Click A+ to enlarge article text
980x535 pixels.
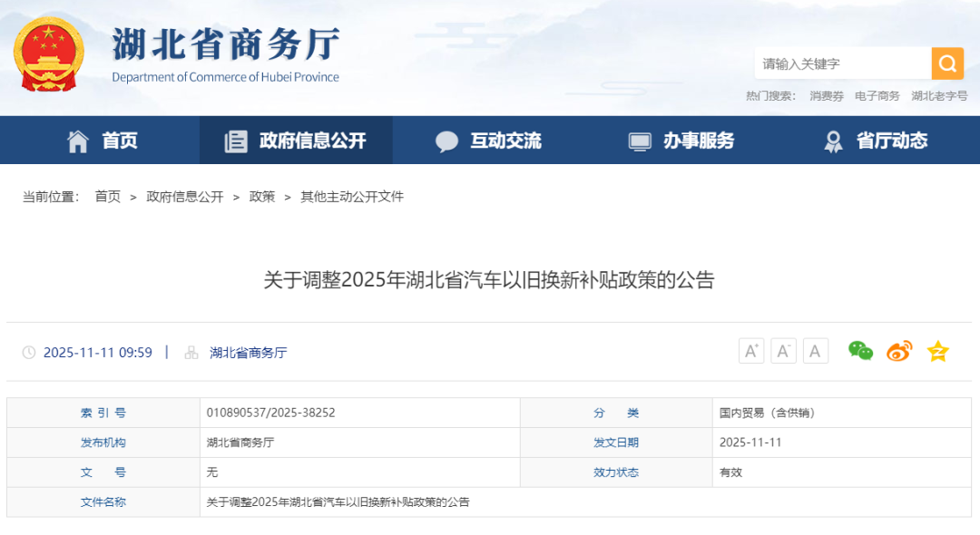coord(750,351)
